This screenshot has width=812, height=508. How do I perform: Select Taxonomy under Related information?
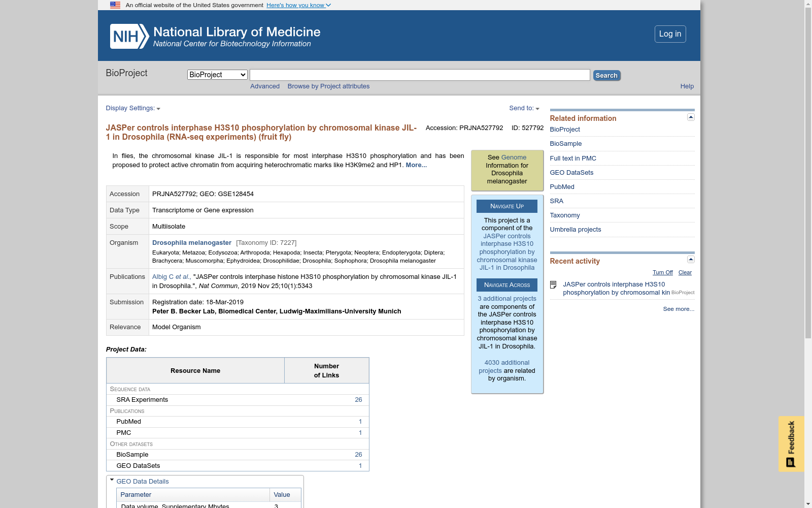(565, 215)
